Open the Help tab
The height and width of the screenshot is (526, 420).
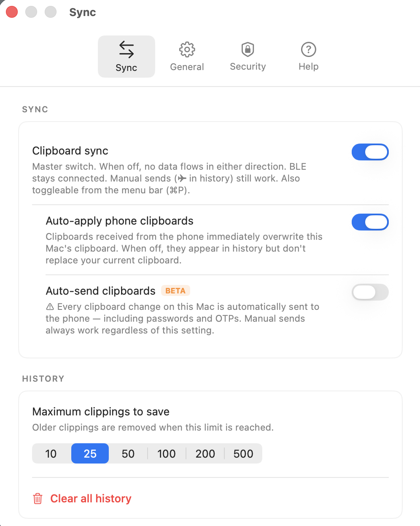(308, 56)
